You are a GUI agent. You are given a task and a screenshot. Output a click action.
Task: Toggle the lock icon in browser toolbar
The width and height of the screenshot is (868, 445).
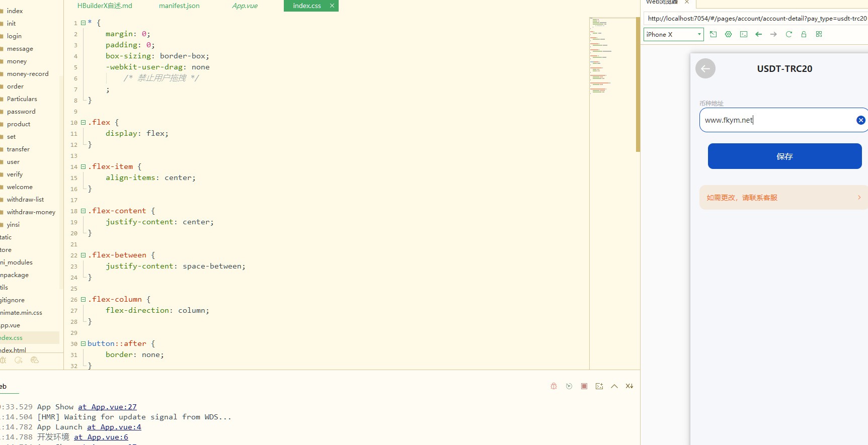804,34
